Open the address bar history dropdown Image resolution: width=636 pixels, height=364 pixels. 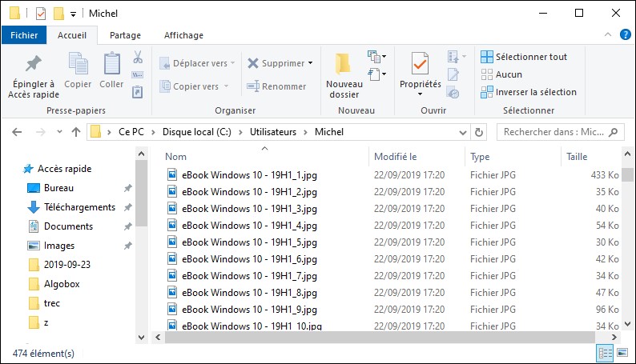click(461, 132)
